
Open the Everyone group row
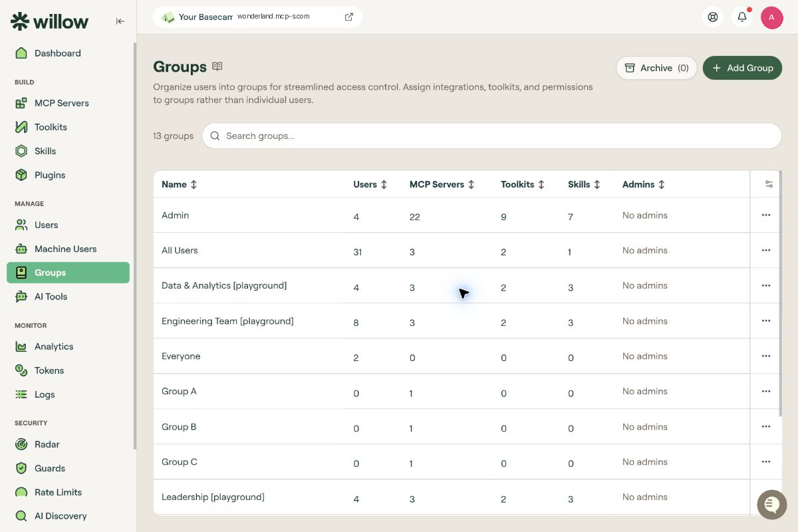pos(452,356)
